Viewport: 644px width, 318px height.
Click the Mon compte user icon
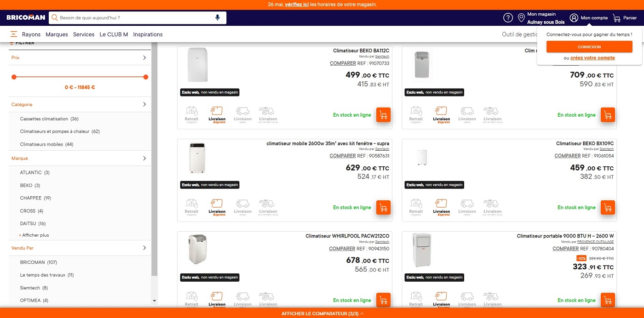pyautogui.click(x=574, y=18)
